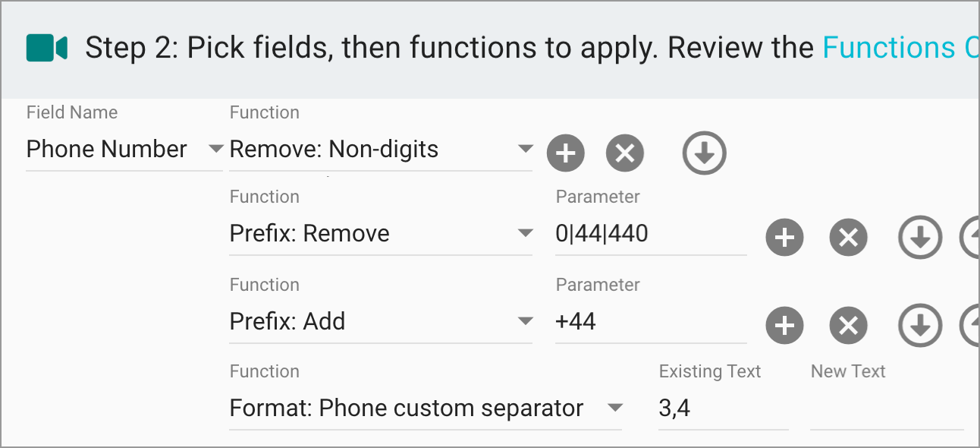980x448 pixels.
Task: Select the +44 parameter field
Action: pyautogui.click(x=651, y=321)
